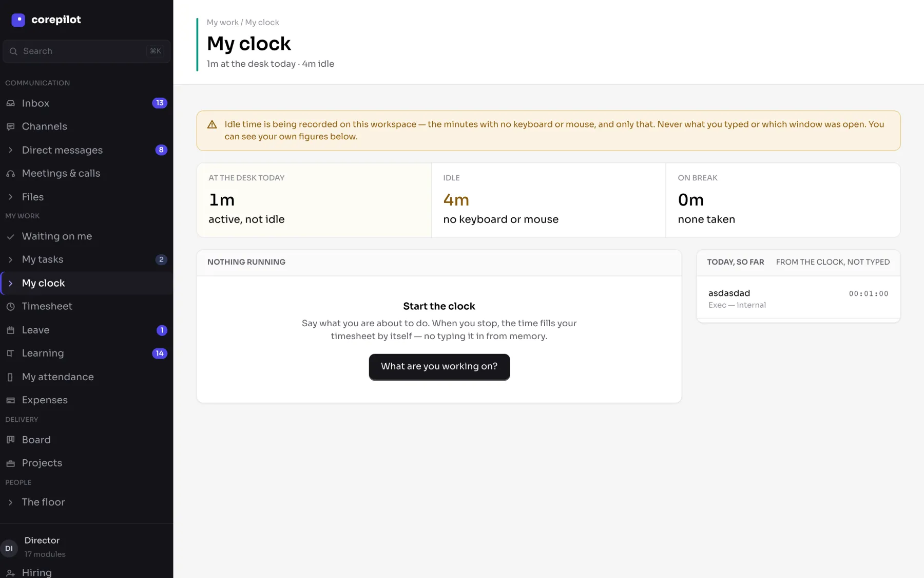Expand My tasks in sidebar
Viewport: 924px width, 578px height.
point(10,259)
